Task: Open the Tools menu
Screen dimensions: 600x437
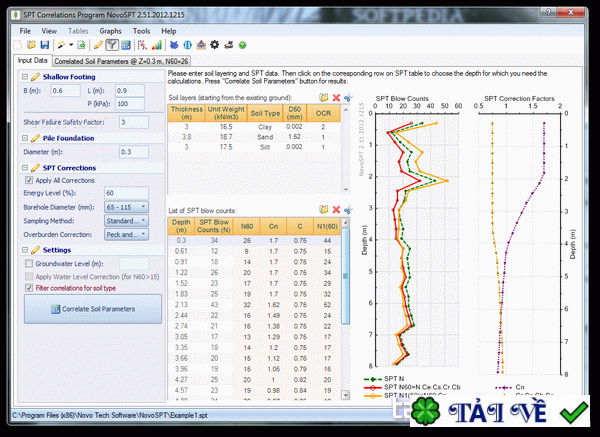Action: (142, 31)
